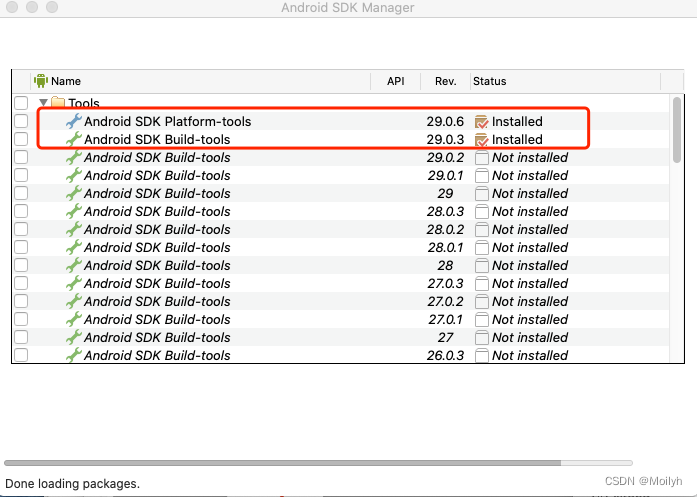Click the wrench icon for Build-tools 29.0.3
This screenshot has width=697, height=497.
[x=74, y=139]
